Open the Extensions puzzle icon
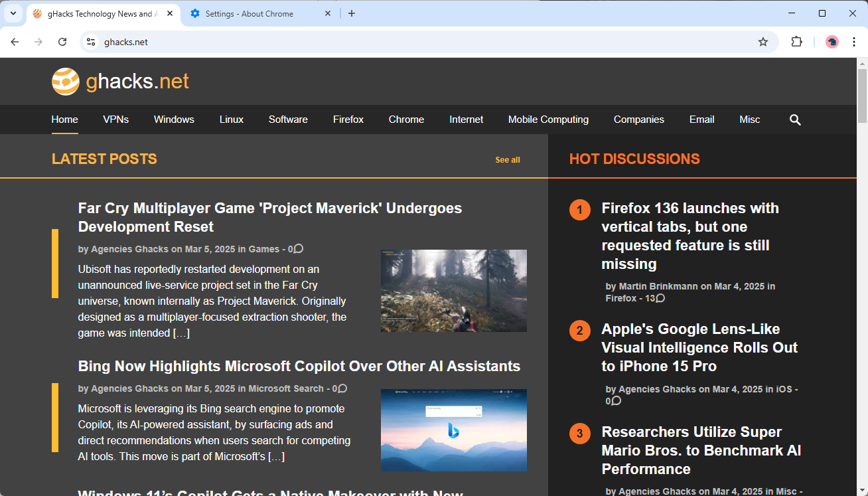The height and width of the screenshot is (496, 868). (x=796, y=42)
